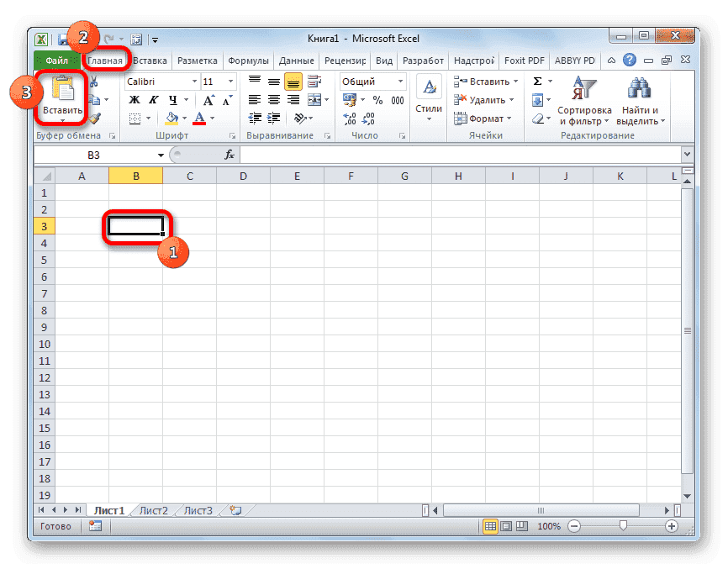
Task: Click the Clear (eraser) icon
Action: click(536, 117)
